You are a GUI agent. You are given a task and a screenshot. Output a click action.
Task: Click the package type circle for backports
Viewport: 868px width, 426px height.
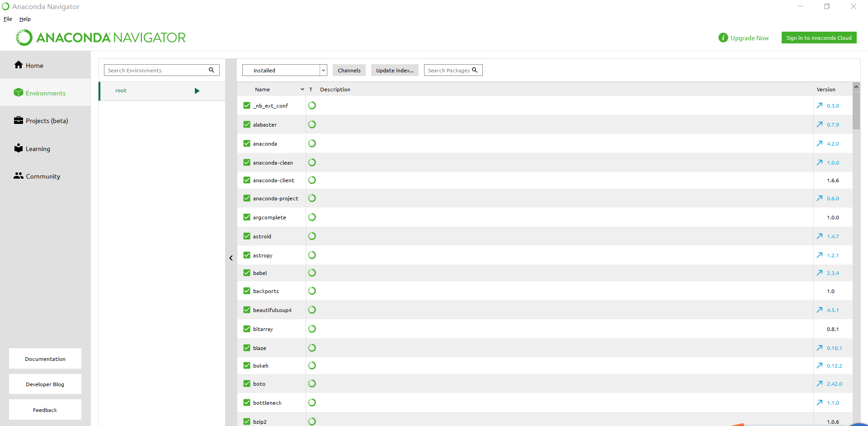point(312,291)
